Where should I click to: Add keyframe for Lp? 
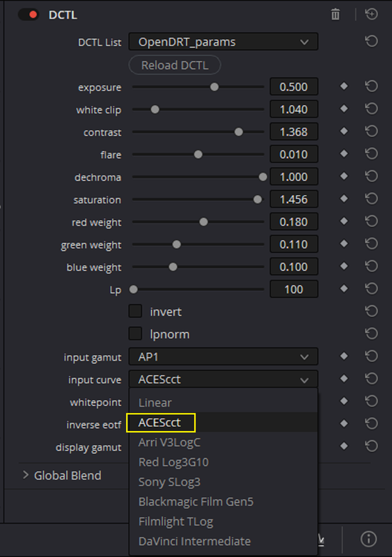(344, 288)
